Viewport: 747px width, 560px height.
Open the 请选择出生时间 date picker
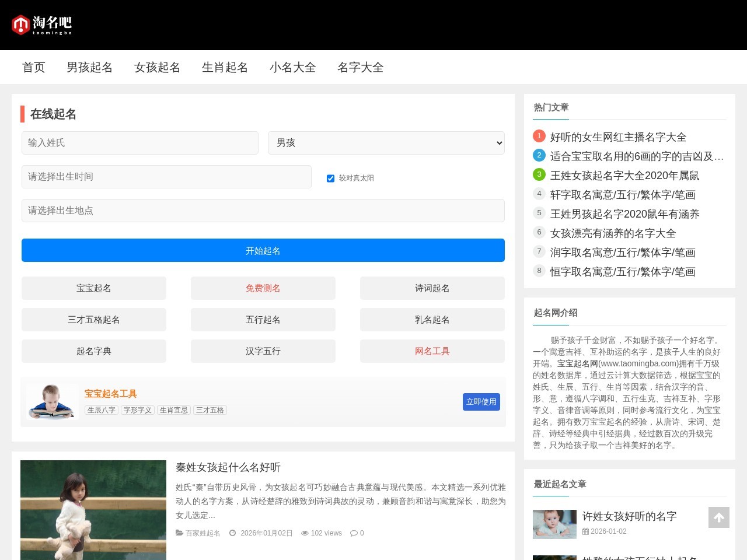tap(166, 176)
